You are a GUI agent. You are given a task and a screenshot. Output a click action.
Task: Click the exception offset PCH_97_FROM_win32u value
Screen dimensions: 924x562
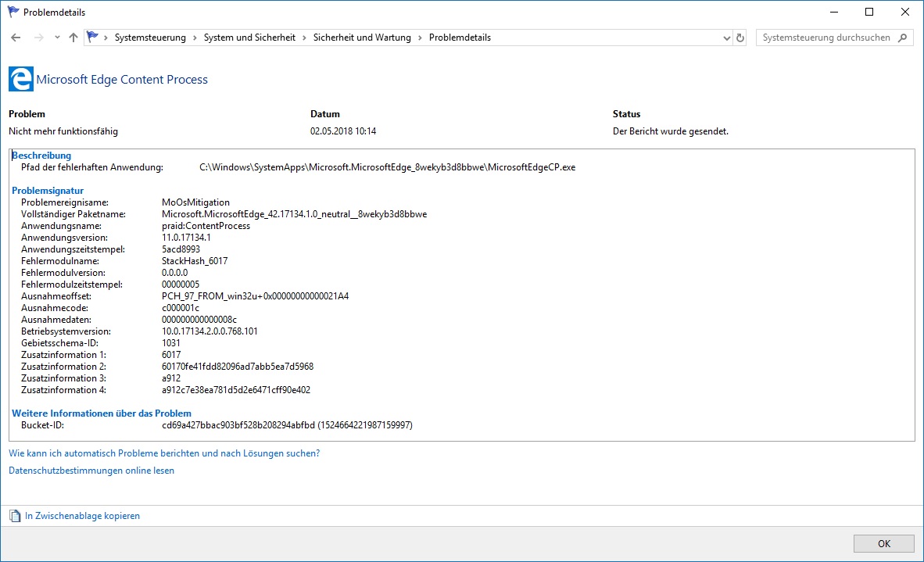click(255, 296)
